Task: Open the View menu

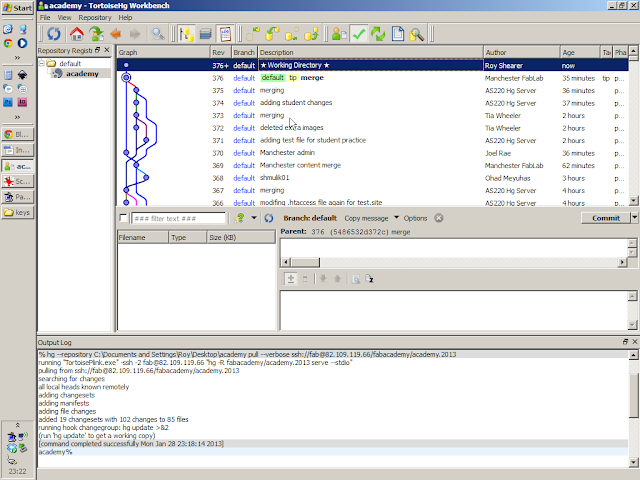Action: pyautogui.click(x=64, y=18)
